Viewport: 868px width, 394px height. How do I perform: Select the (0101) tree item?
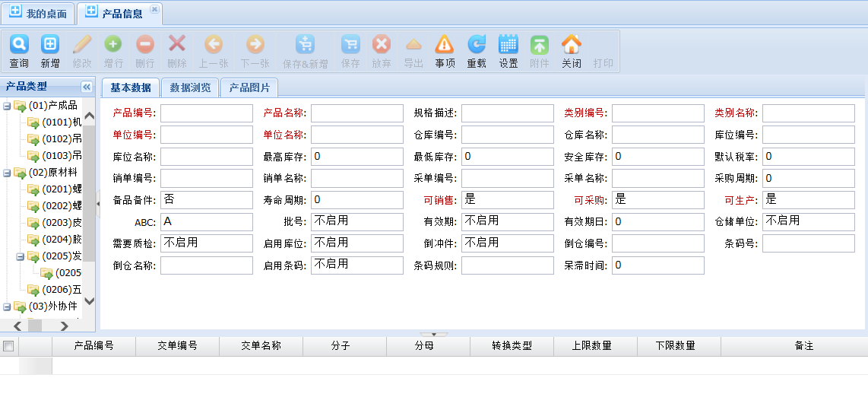[x=62, y=122]
